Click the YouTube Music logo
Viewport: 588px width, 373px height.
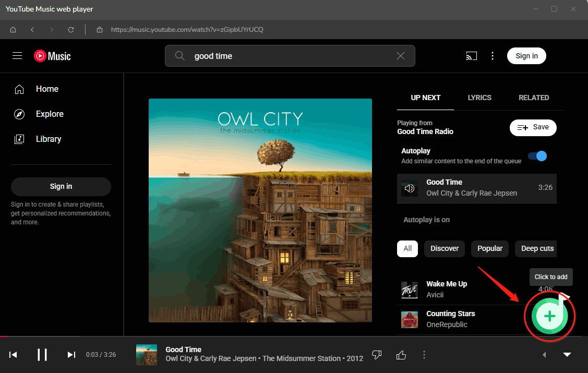pyautogui.click(x=52, y=56)
